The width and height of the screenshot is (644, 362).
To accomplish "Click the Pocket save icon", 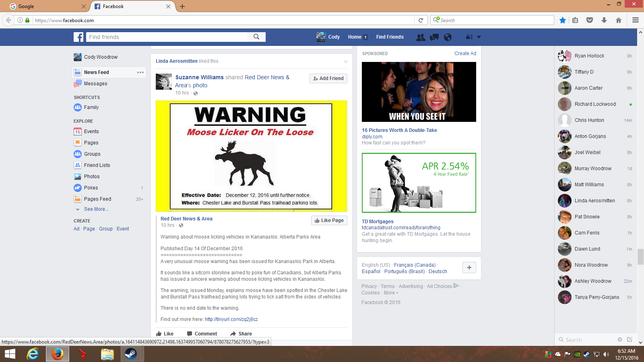I will 590,20.
